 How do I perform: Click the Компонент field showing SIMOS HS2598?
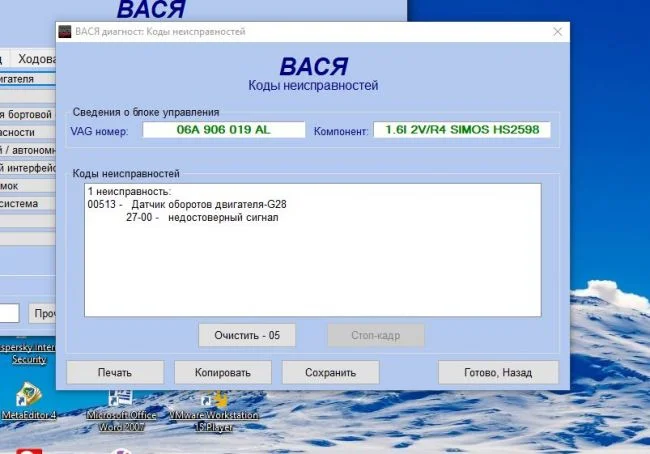pyautogui.click(x=461, y=130)
